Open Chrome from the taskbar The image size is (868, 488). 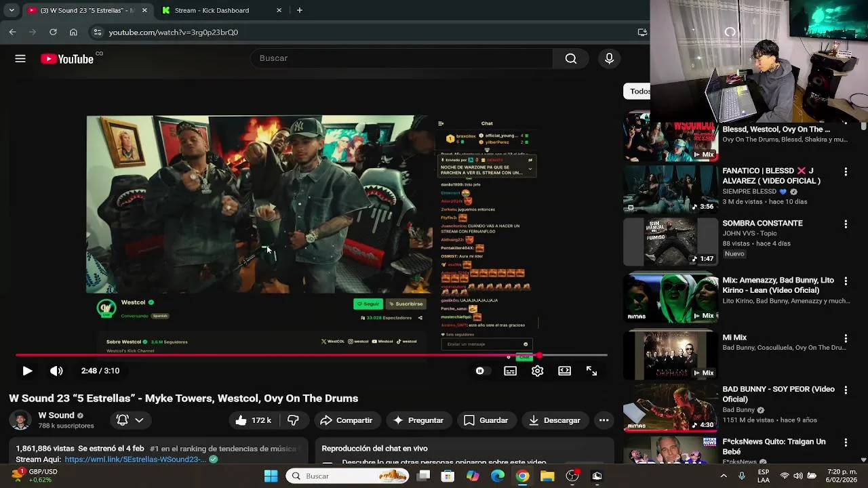pyautogui.click(x=522, y=476)
